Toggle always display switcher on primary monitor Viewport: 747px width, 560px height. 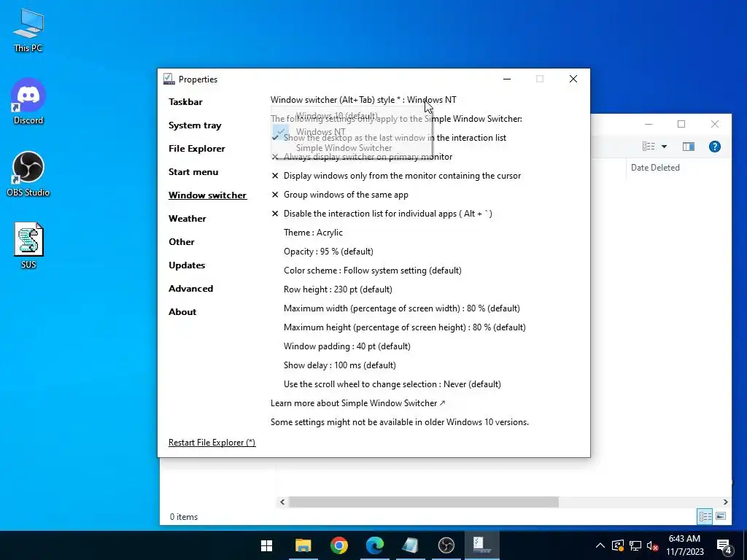pos(362,157)
